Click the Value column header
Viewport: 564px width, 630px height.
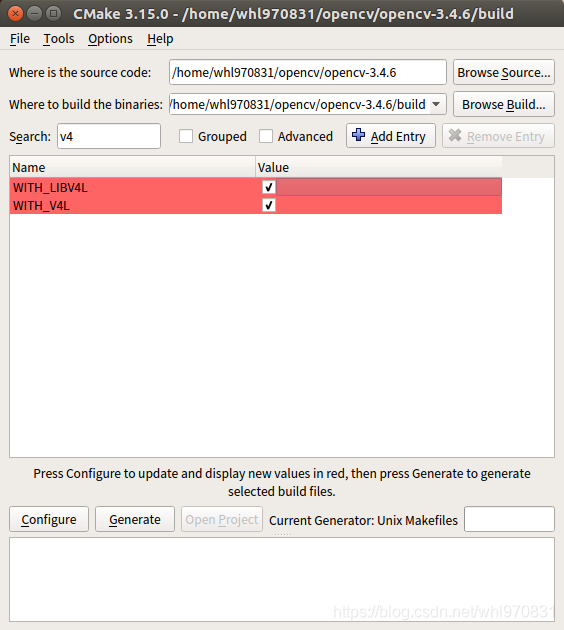pos(379,167)
